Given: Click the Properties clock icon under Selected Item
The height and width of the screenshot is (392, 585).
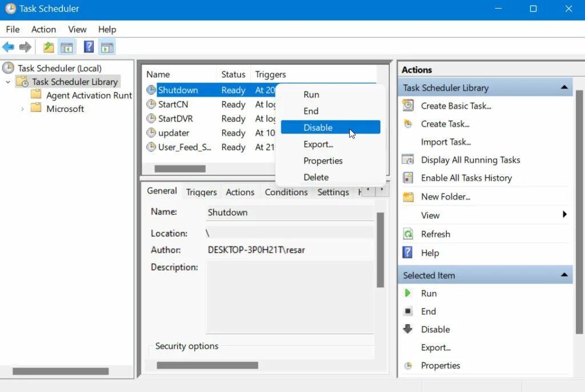Looking at the screenshot, I should click(408, 366).
